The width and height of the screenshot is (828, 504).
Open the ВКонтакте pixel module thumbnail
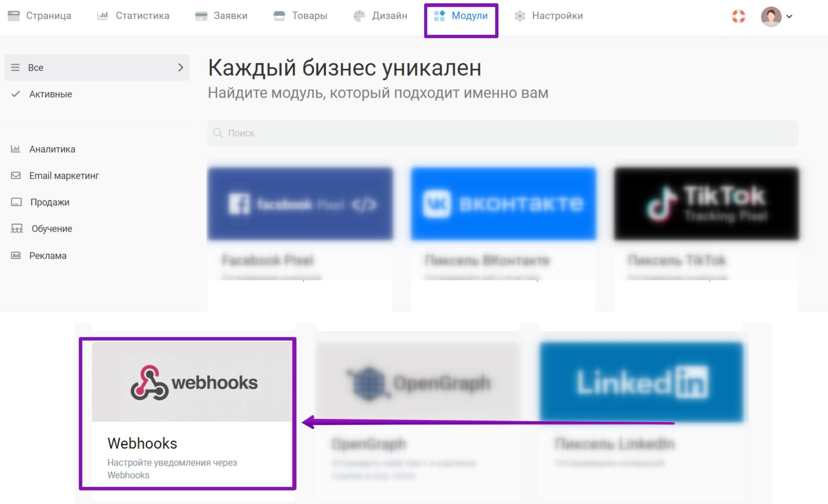[x=503, y=204]
